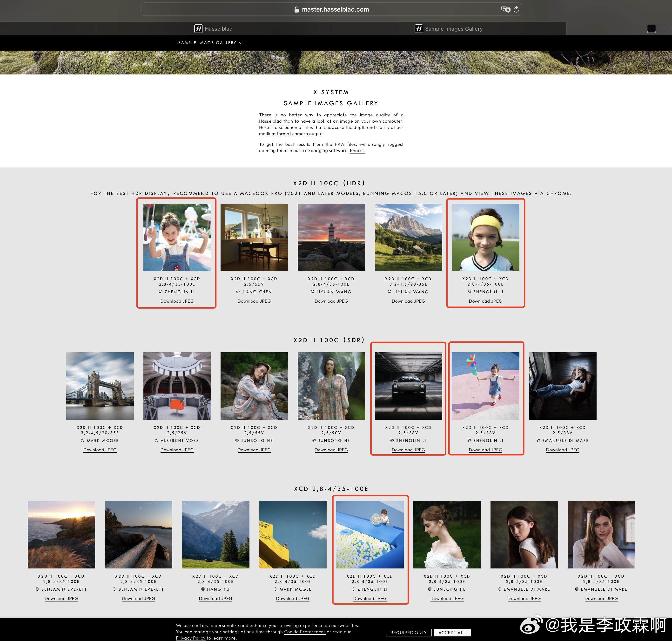Open the Privacy Policy link
Screen dimensions: 672x641
pos(191,638)
